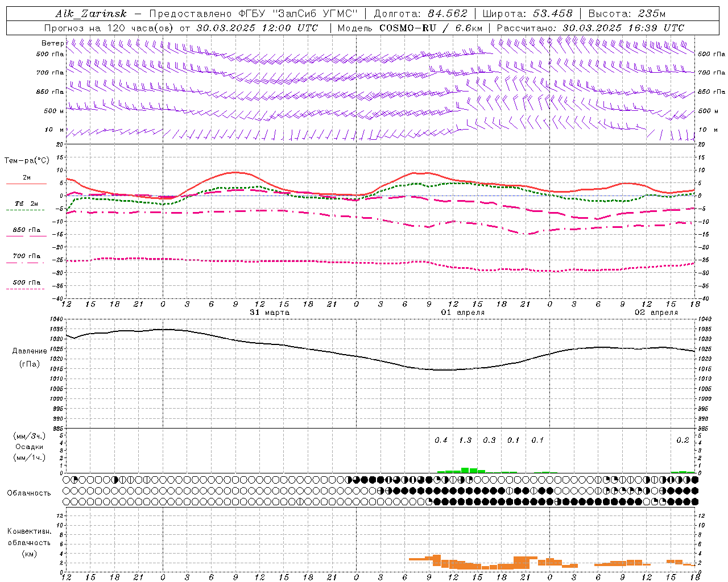This screenshot has width=728, height=582.
Task: Click the Долгота: 84.562 value
Action: [420, 14]
